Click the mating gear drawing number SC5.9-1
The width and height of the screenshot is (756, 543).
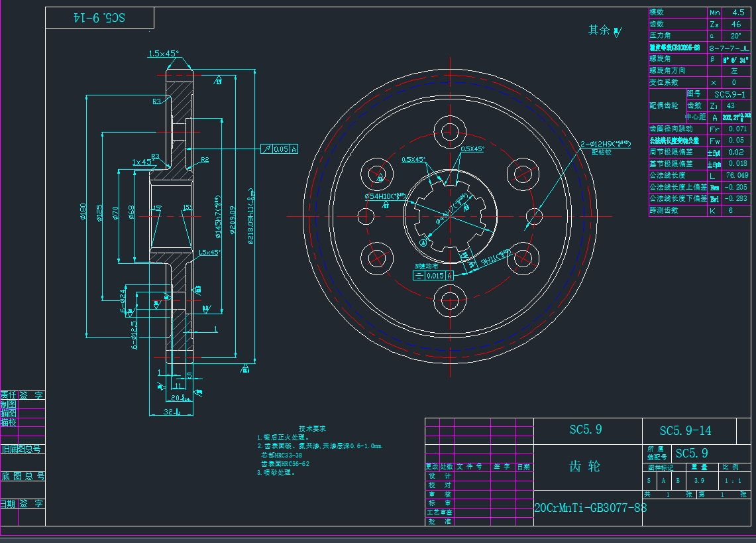[x=725, y=94]
